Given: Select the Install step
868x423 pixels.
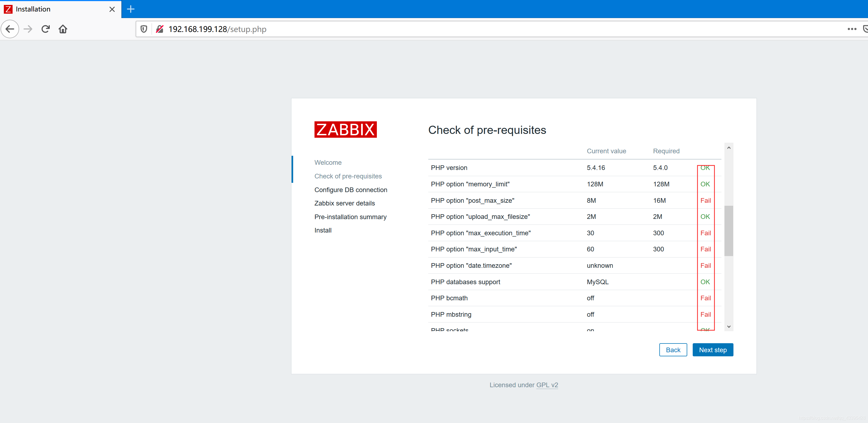Looking at the screenshot, I should tap(323, 230).
